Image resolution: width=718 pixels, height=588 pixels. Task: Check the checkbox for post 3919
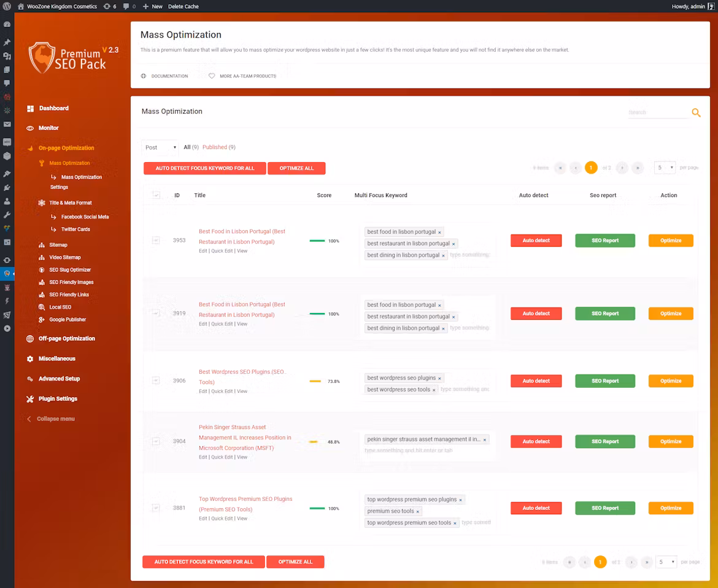156,313
